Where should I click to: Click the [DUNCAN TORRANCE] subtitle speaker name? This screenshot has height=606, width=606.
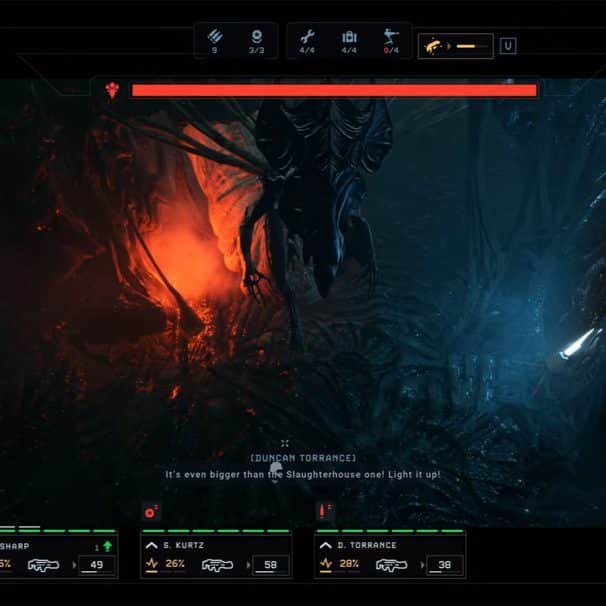pos(303,458)
